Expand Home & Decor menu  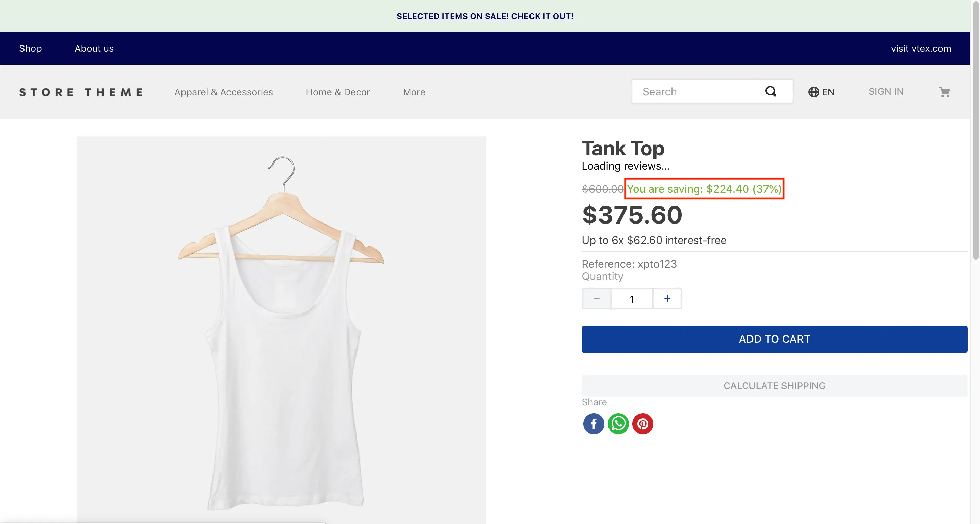pyautogui.click(x=337, y=92)
